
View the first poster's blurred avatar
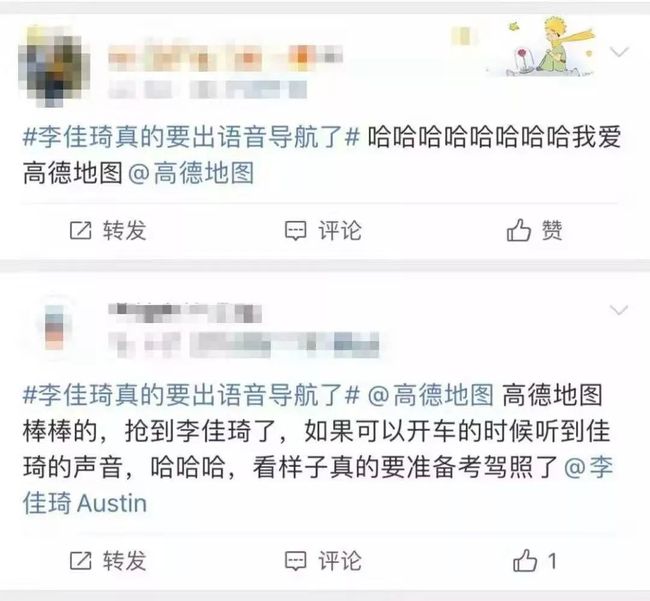tap(54, 66)
